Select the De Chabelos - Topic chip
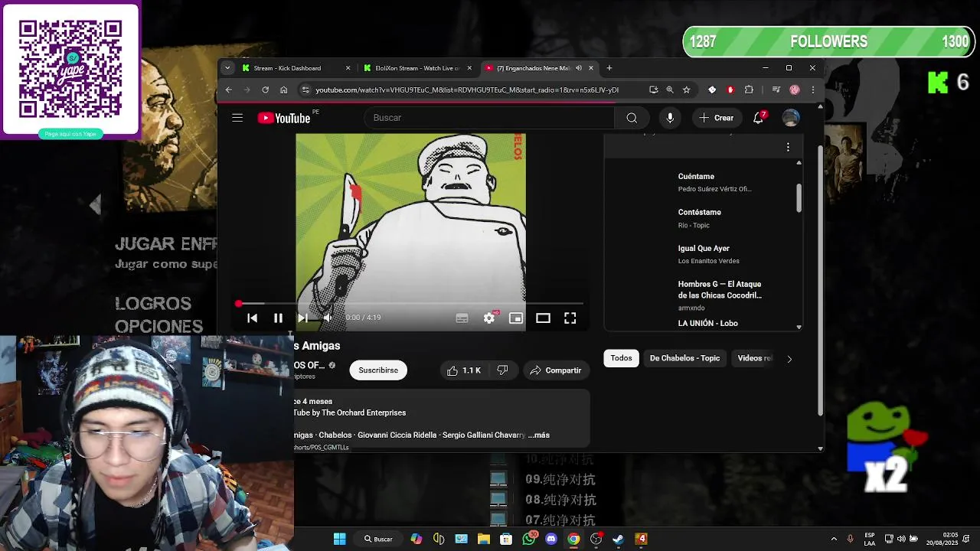Screen dimensions: 980x551 coord(684,358)
